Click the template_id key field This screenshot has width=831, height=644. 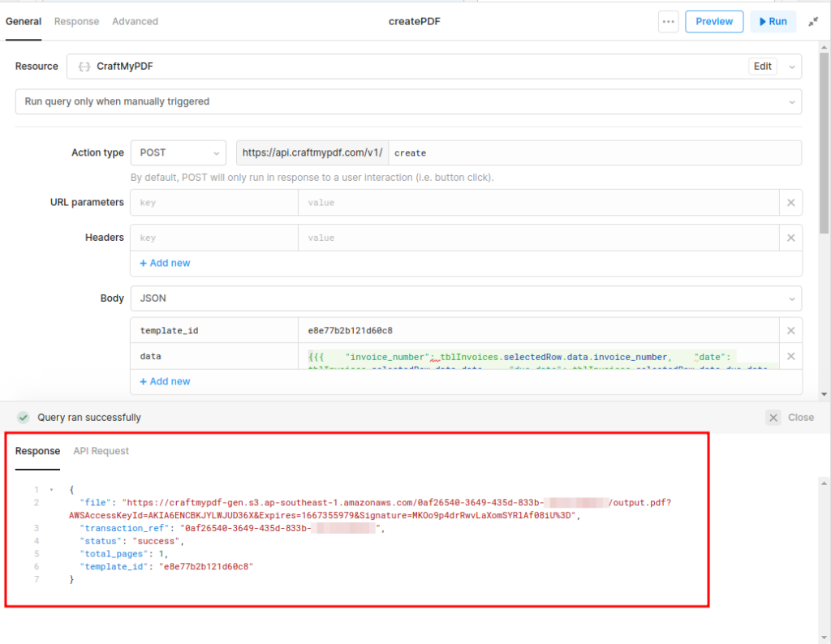[214, 330]
